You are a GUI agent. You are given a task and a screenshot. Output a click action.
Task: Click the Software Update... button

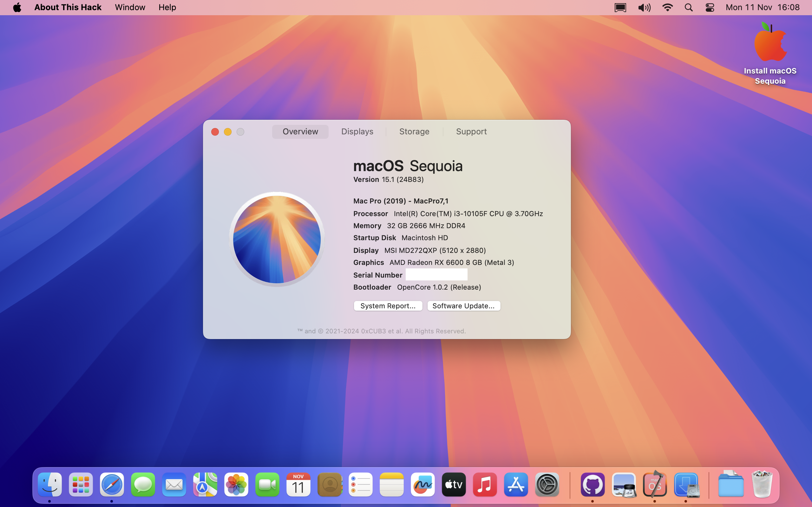point(463,306)
